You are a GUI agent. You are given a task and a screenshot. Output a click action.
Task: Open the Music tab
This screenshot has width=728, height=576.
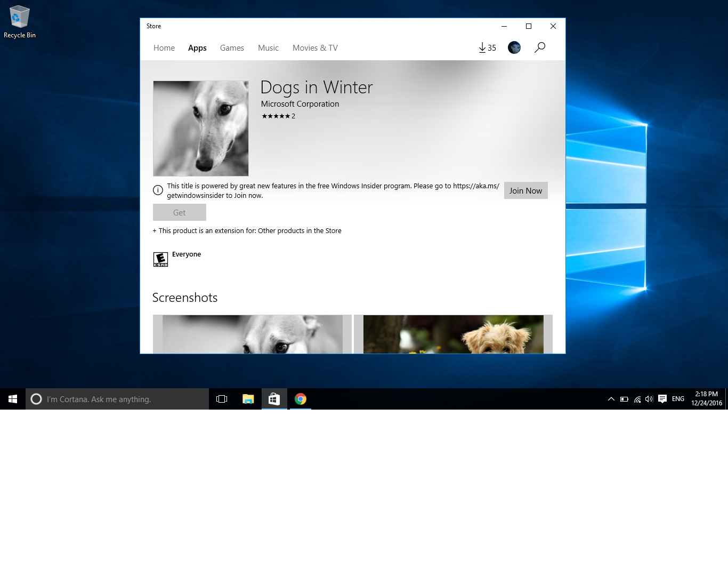coord(268,48)
